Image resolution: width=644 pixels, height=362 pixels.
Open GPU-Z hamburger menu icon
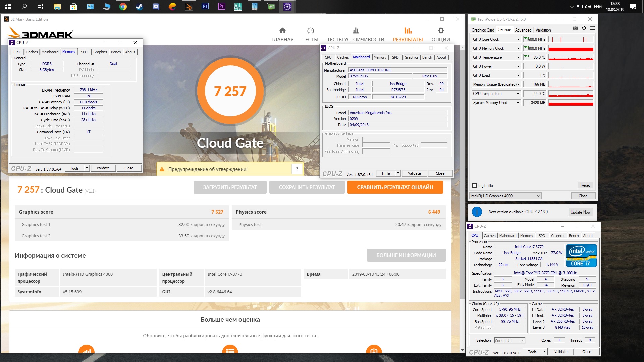tap(593, 28)
